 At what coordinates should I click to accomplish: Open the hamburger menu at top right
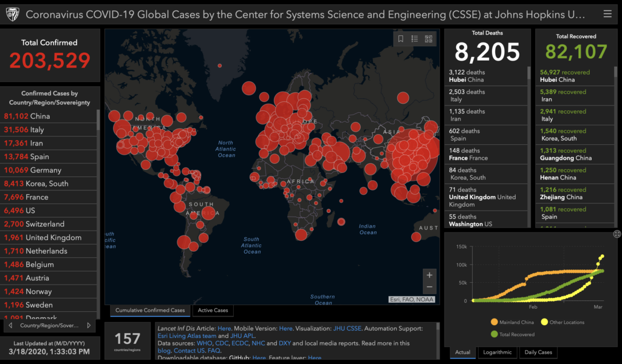click(607, 15)
